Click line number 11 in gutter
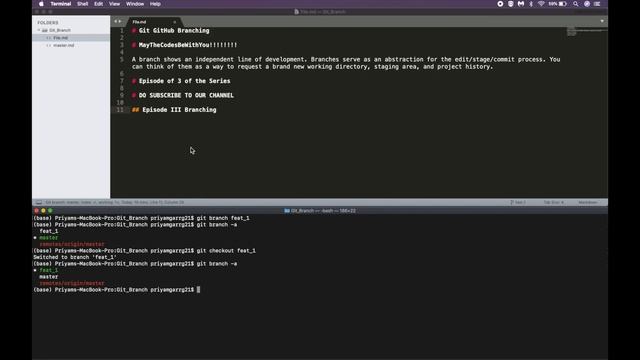Screen dimensions: 640x360 coord(120,110)
